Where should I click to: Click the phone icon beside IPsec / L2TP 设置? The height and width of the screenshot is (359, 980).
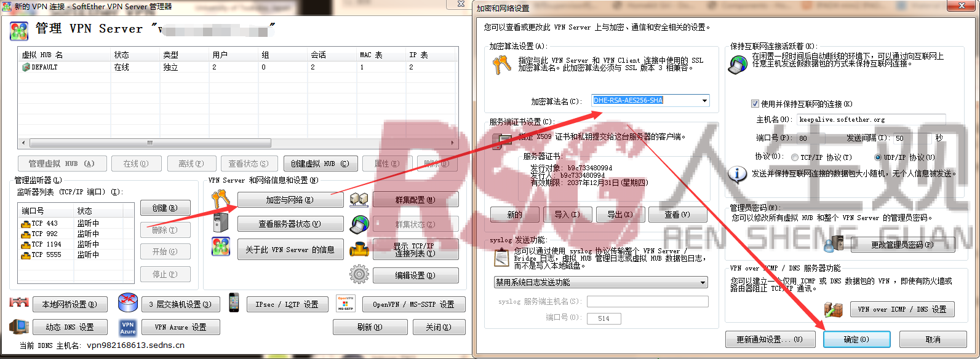(x=234, y=302)
